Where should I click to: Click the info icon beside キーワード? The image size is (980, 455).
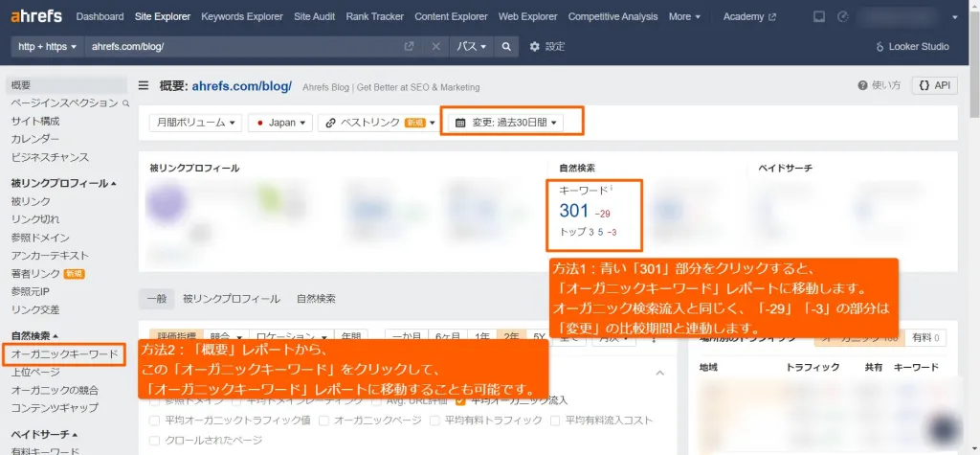[612, 187]
